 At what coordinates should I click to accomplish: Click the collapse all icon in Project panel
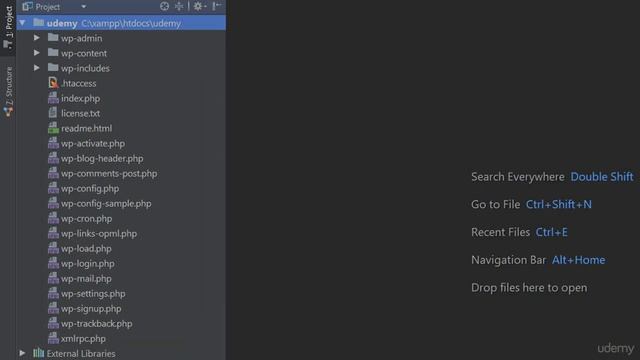179,6
